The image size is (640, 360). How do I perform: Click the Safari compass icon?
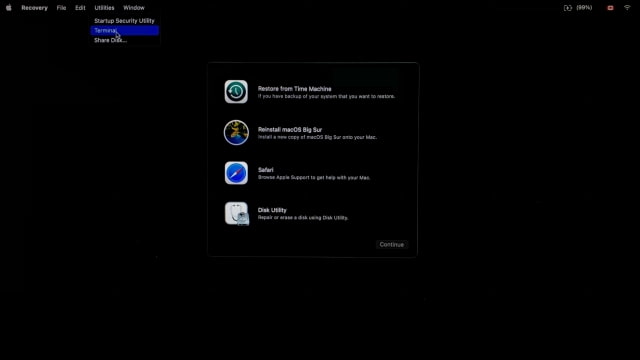pos(236,173)
